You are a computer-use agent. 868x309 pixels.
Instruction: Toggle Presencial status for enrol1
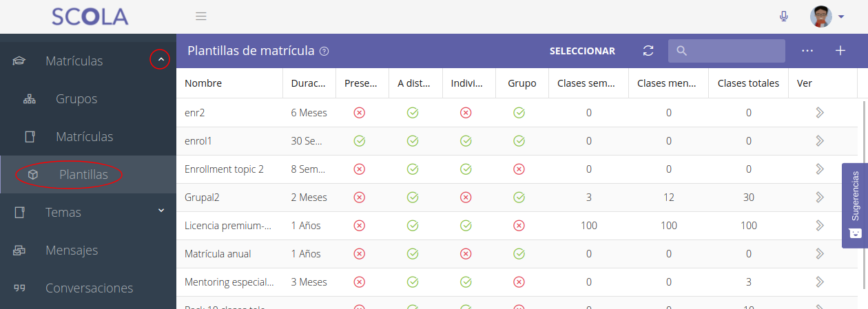point(359,141)
